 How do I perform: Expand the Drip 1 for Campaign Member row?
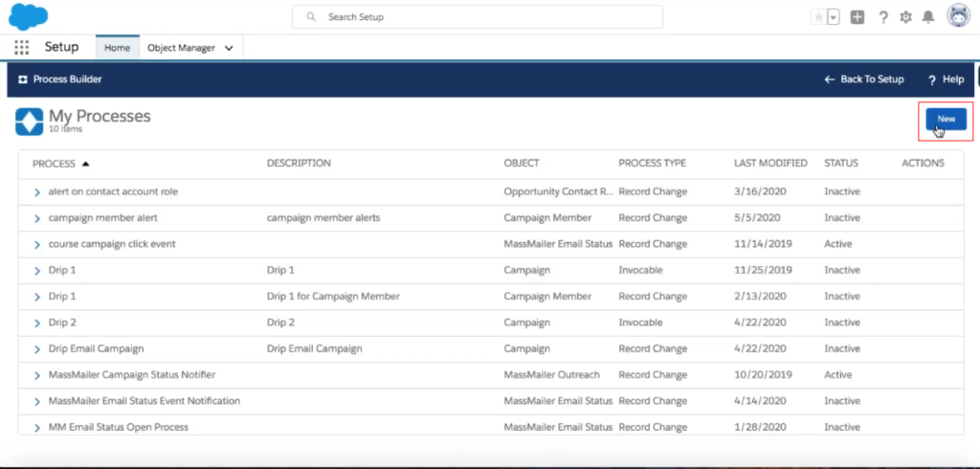(37, 297)
